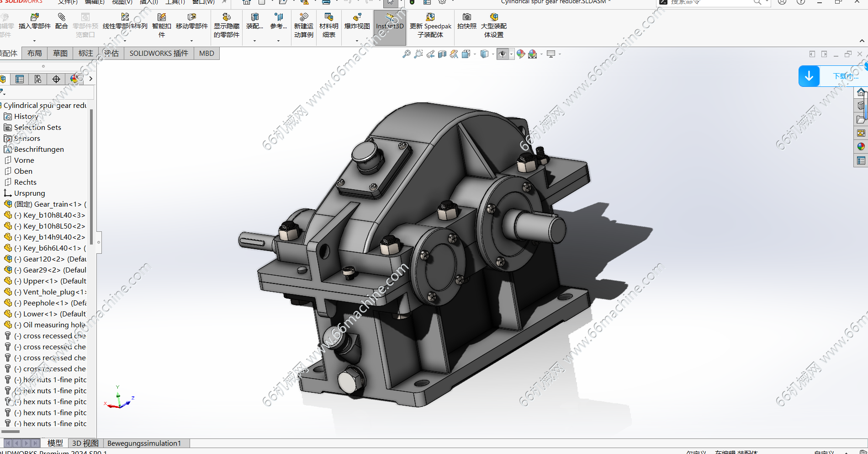Switch to the 布局 tab
Screen dimensions: 868x454
click(x=35, y=53)
